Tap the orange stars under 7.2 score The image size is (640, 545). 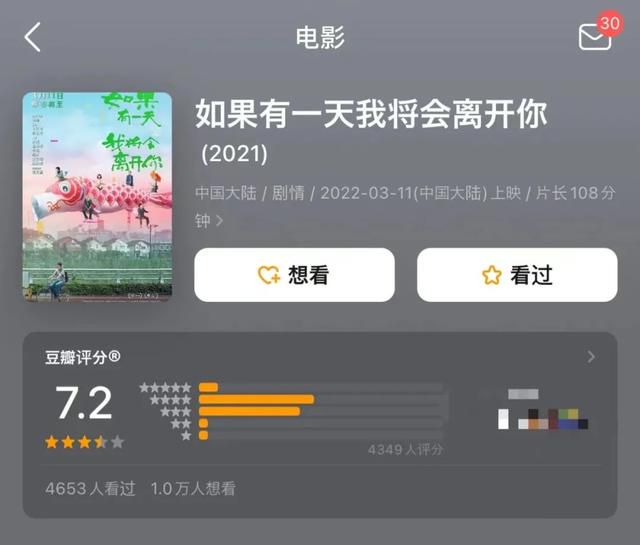point(84,442)
